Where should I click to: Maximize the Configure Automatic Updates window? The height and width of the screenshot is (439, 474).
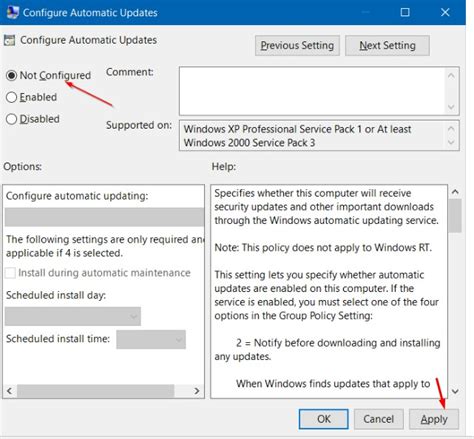click(x=405, y=12)
